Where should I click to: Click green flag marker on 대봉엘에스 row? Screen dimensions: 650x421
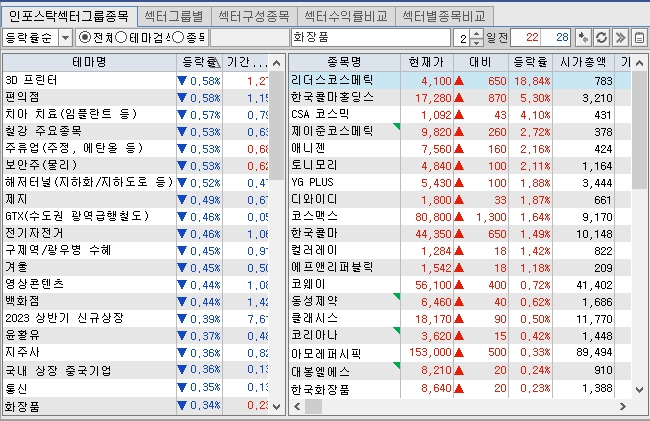pyautogui.click(x=396, y=365)
